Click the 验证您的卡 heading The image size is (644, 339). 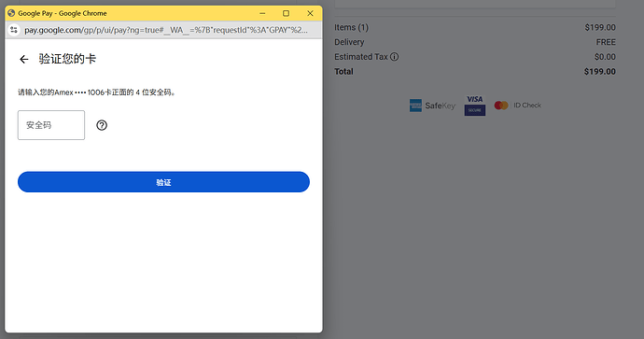(x=67, y=59)
